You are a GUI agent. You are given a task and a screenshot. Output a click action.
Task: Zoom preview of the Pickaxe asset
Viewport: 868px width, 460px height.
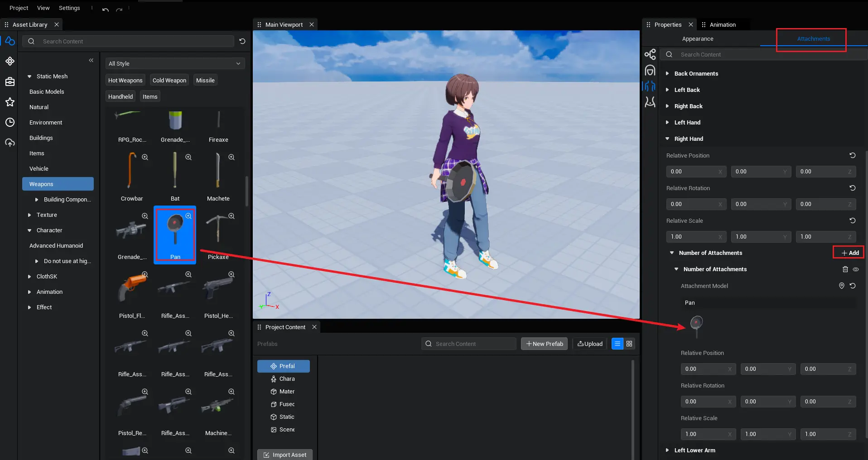(x=231, y=216)
